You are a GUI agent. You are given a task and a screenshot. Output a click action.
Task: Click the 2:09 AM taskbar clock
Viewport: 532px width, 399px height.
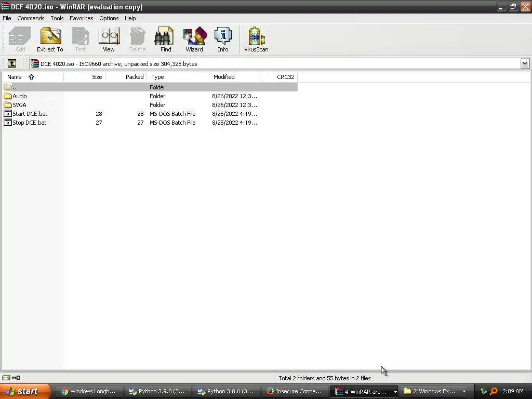click(513, 391)
